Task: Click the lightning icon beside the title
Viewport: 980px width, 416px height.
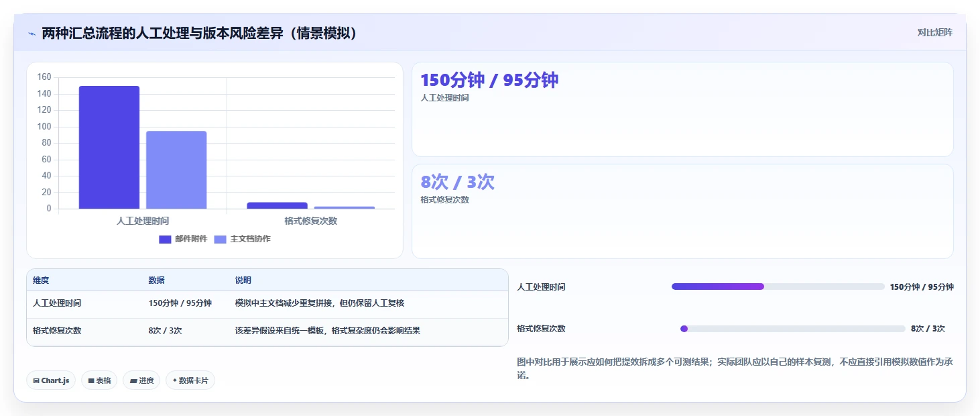Action: click(32, 33)
